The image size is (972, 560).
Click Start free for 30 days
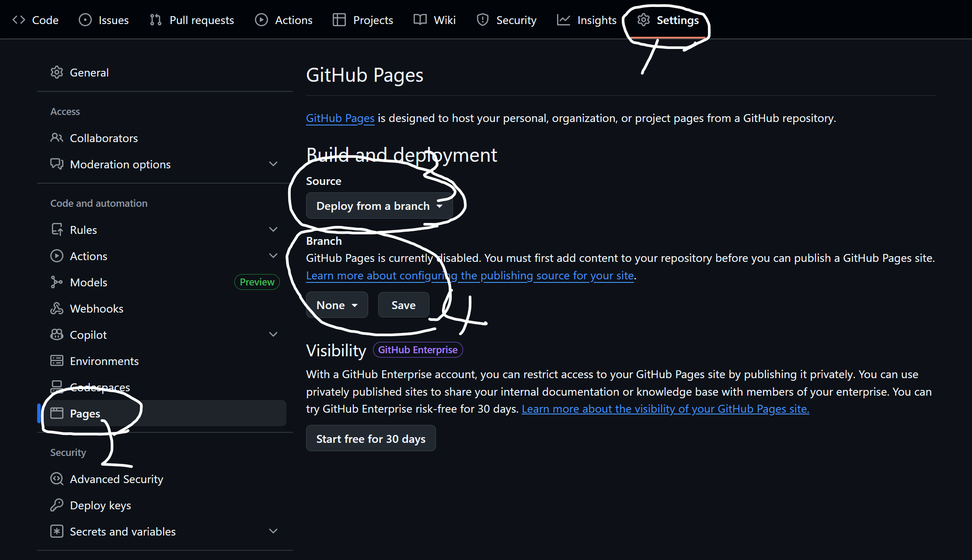click(371, 438)
